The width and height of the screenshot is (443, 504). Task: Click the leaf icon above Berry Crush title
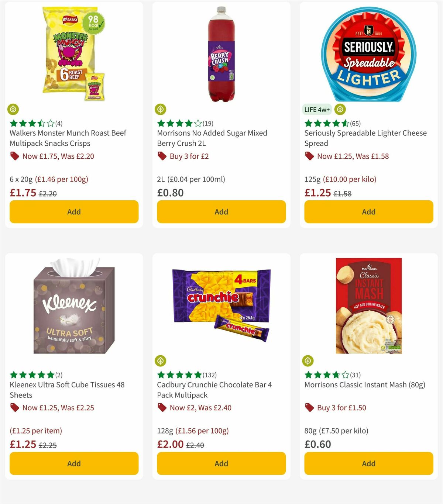160,109
